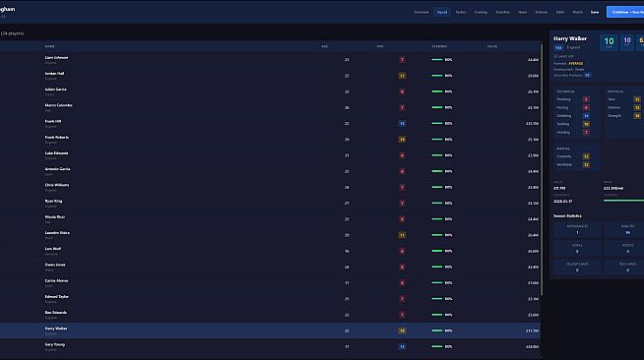Switch to the Tactics tab
The image size is (644, 360).
tap(461, 13)
